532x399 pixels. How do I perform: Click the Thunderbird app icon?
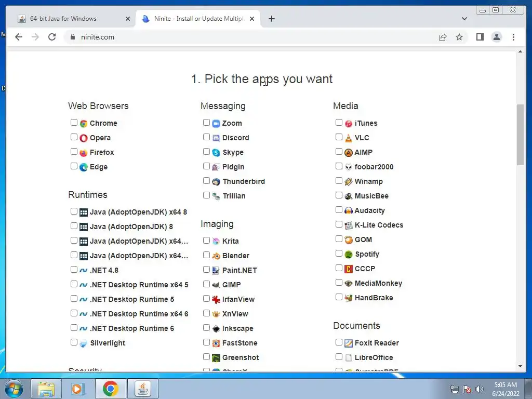pos(216,182)
